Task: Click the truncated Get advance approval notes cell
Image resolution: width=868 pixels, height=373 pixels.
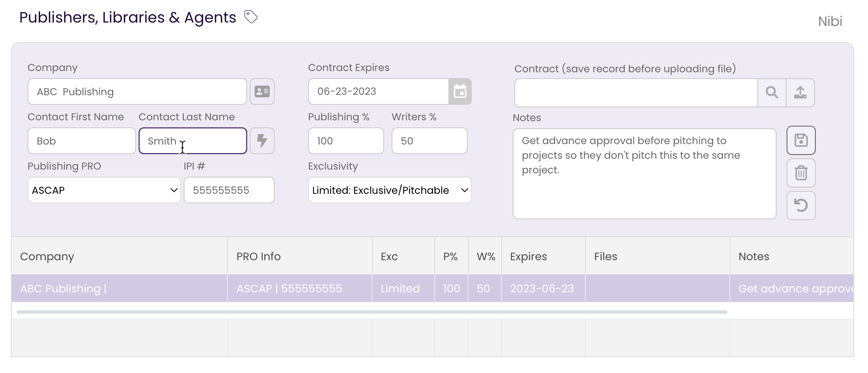Action: click(x=792, y=288)
